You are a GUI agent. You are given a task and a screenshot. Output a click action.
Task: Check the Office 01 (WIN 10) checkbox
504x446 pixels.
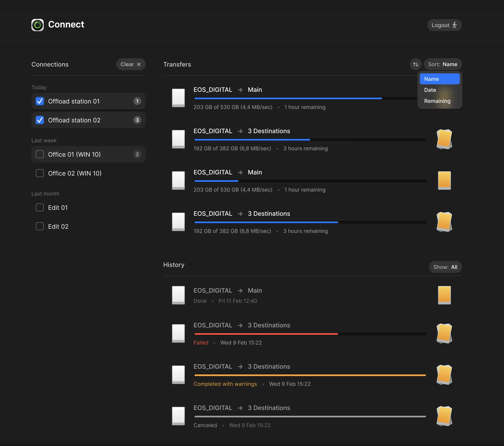(x=40, y=154)
